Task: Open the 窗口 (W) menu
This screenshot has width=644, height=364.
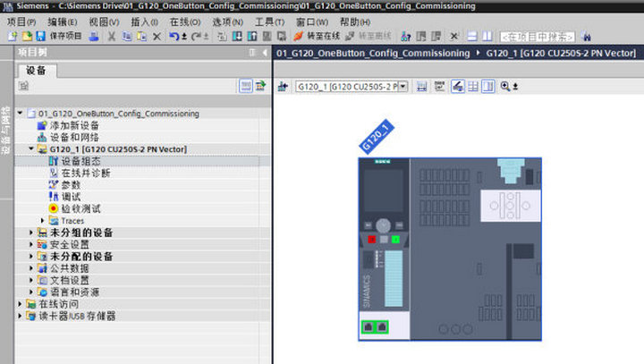Action: (312, 21)
